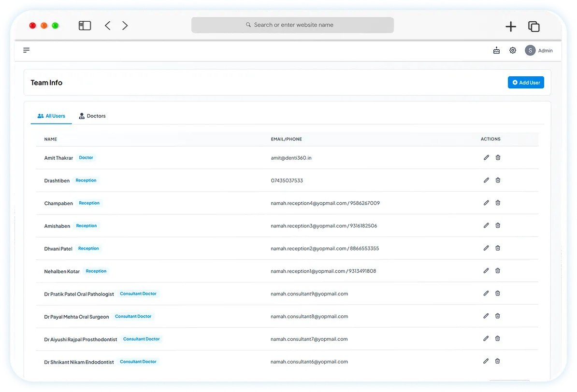Delete Dr Payal Mehta Oral Surgeon
The image size is (577, 392).
point(498,316)
